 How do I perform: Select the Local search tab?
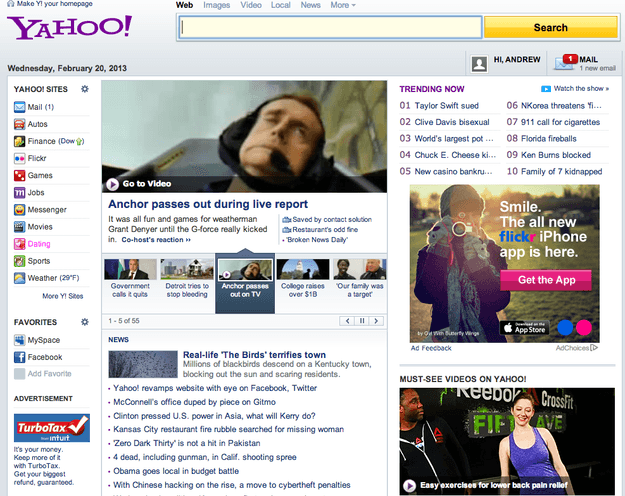pyautogui.click(x=281, y=5)
